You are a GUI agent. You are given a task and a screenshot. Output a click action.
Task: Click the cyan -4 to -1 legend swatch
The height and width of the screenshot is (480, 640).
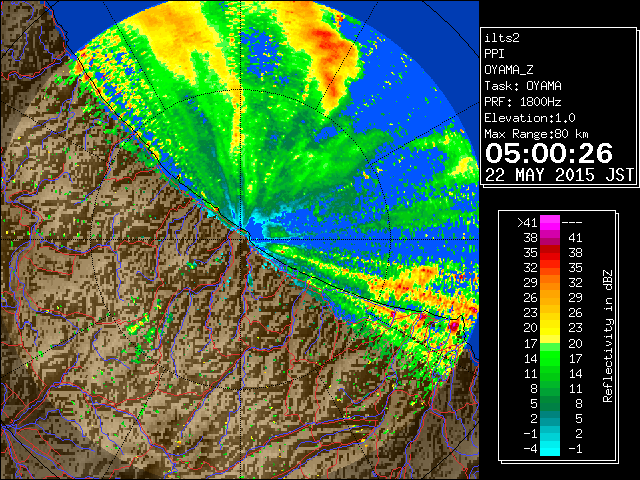pyautogui.click(x=550, y=448)
